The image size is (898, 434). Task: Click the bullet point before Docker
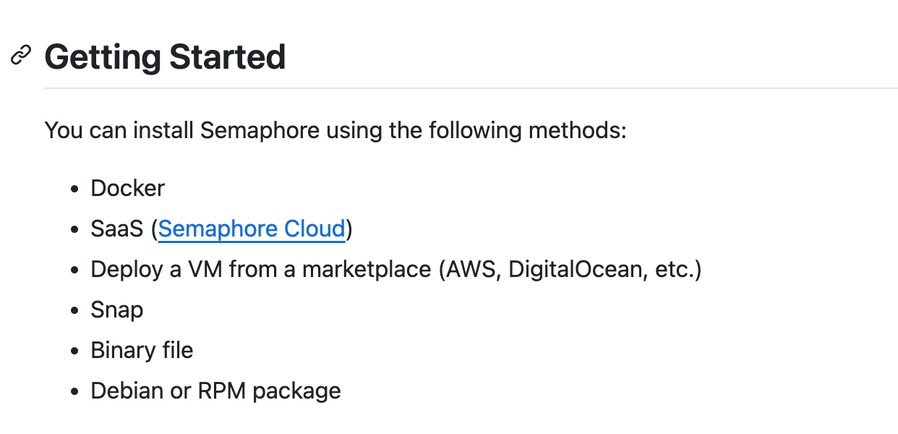pyautogui.click(x=74, y=189)
